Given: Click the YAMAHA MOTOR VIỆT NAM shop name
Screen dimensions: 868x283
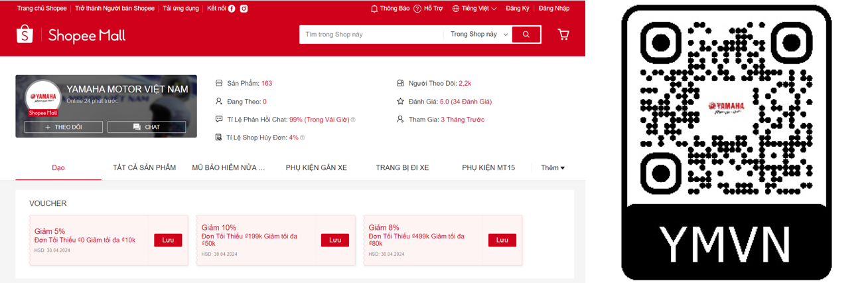Looking at the screenshot, I should [127, 89].
